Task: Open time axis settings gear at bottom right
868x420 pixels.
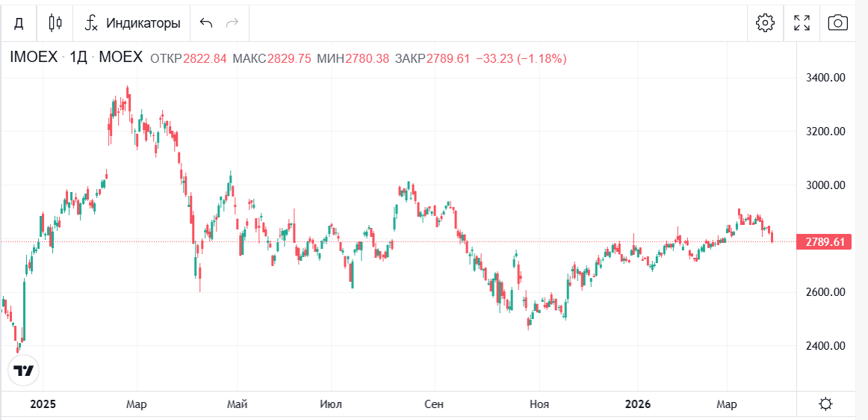Action: 825,404
